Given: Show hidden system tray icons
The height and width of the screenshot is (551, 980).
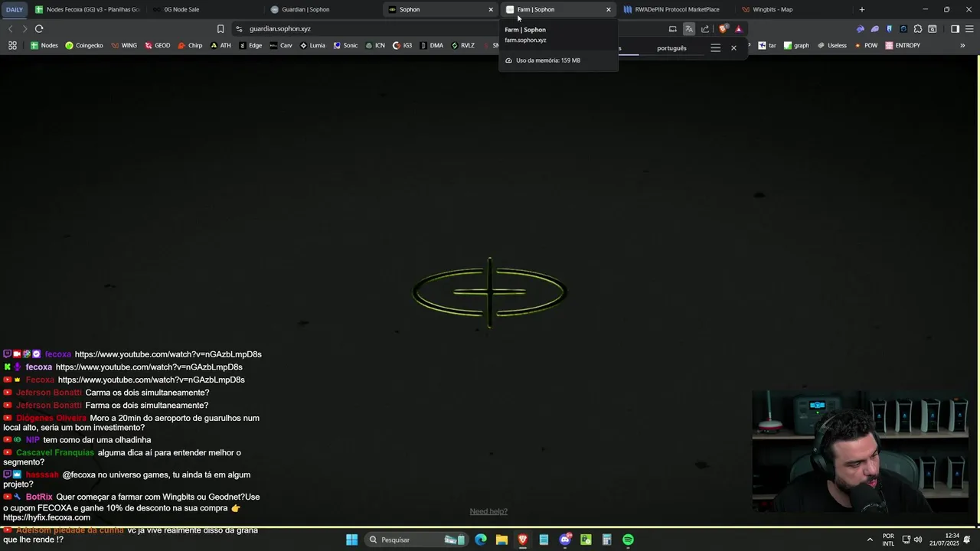Looking at the screenshot, I should pos(870,540).
